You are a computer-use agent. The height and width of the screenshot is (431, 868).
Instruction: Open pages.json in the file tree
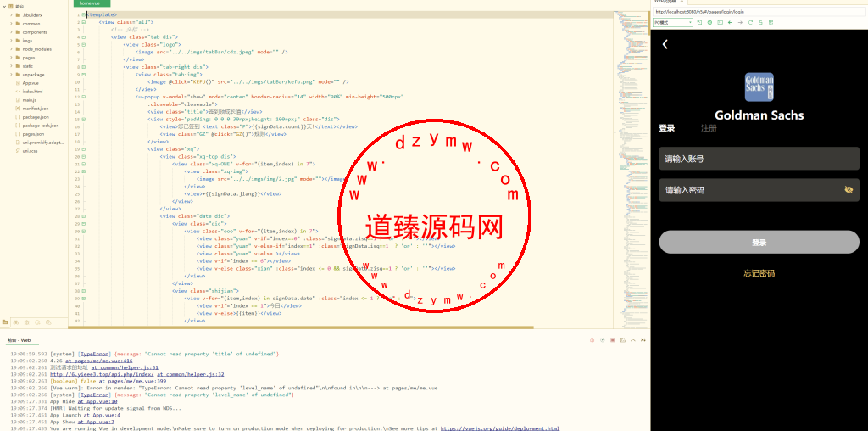coord(33,134)
